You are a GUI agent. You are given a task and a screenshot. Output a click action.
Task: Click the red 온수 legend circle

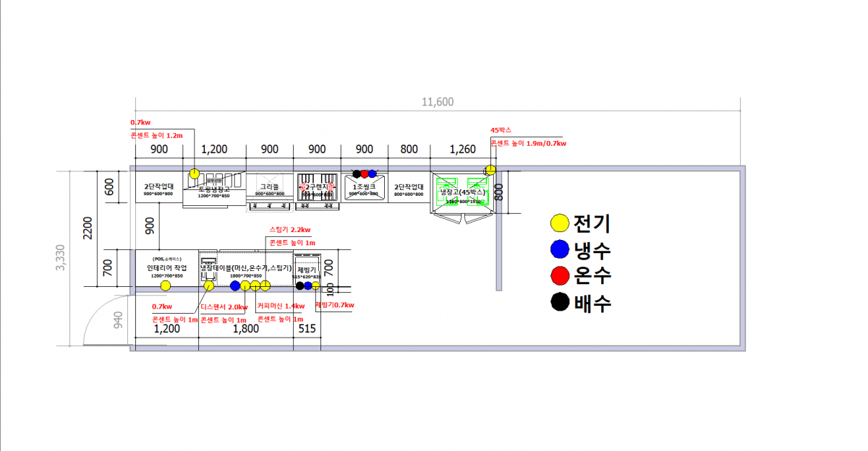click(559, 276)
